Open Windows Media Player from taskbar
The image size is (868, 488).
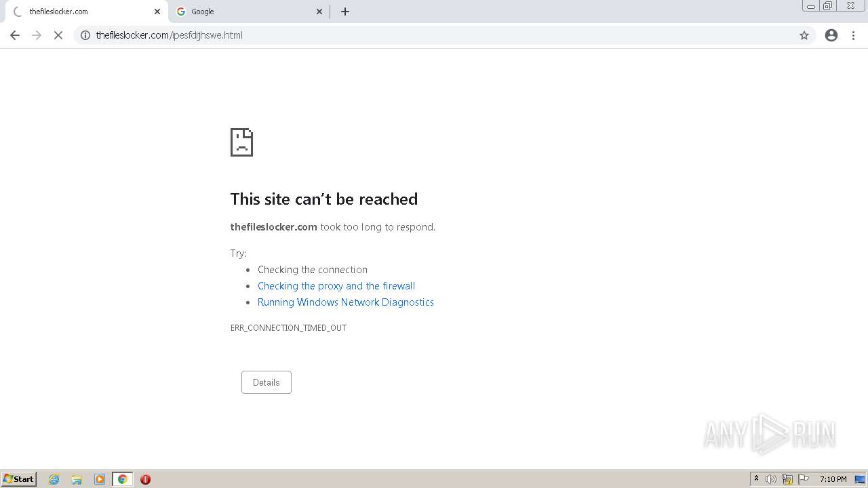pos(100,479)
